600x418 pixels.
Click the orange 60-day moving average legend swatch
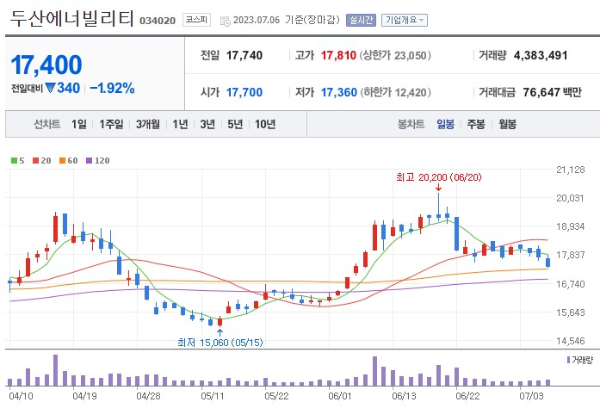(x=62, y=161)
